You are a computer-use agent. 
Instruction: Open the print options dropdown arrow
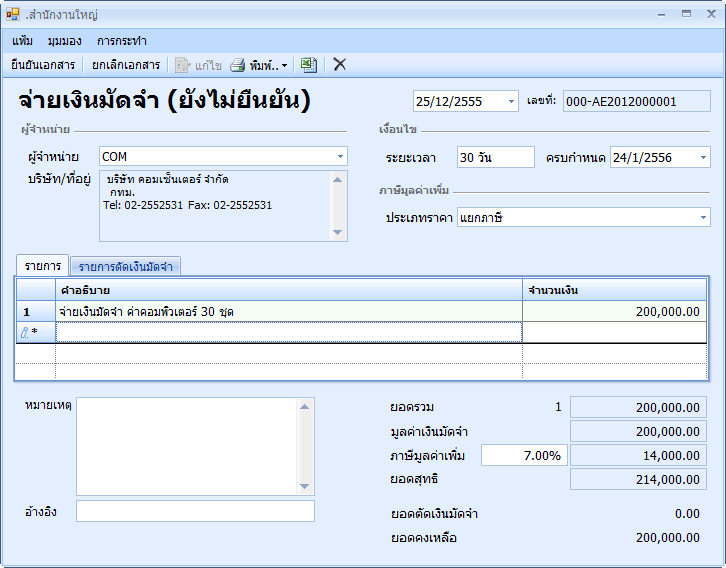point(285,66)
